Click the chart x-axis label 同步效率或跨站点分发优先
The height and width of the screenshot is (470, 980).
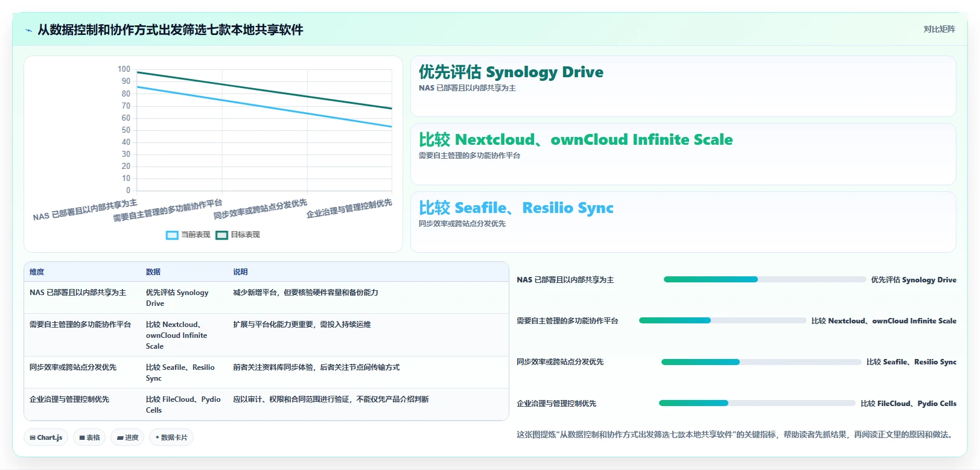pyautogui.click(x=261, y=209)
